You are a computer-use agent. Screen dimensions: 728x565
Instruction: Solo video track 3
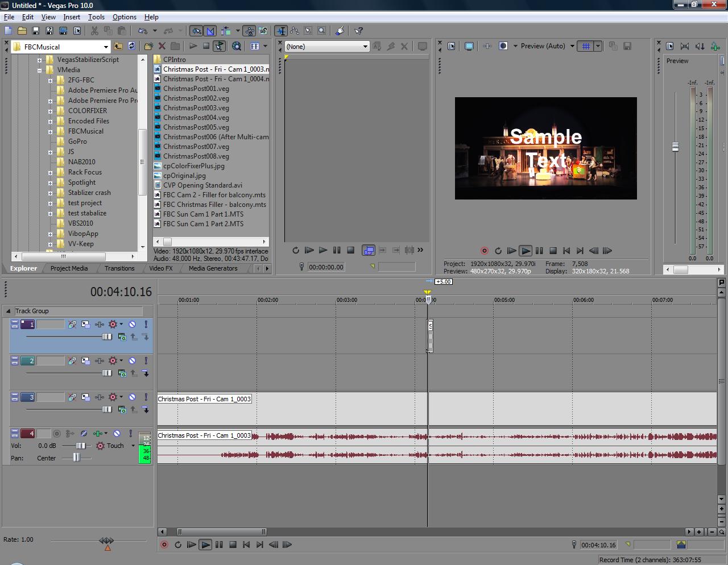point(146,397)
